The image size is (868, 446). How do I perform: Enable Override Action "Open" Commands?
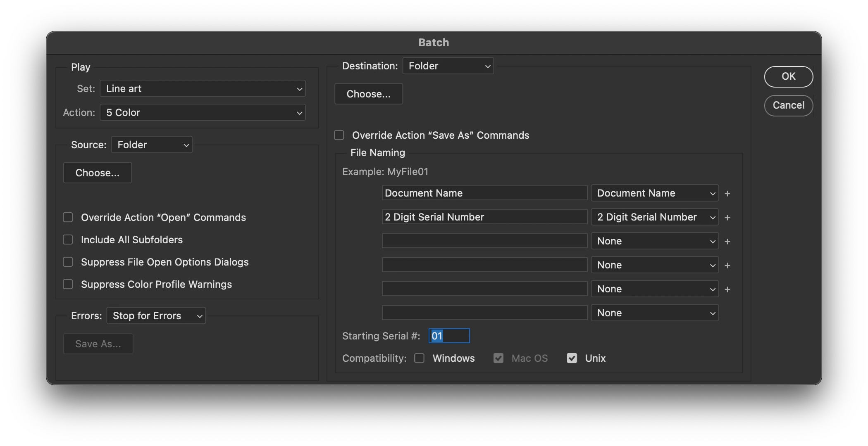(68, 218)
